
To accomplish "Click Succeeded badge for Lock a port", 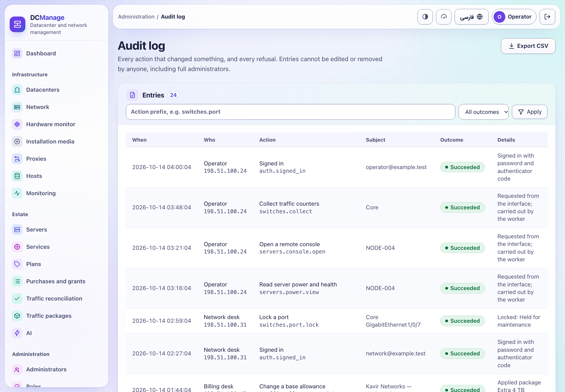I will coord(462,321).
